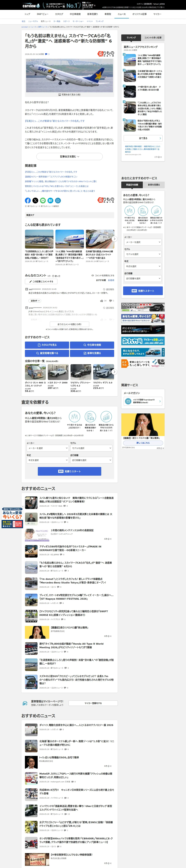Open the 360°ビュー nav tab
The height and width of the screenshot is (868, 186).
(43, 14)
